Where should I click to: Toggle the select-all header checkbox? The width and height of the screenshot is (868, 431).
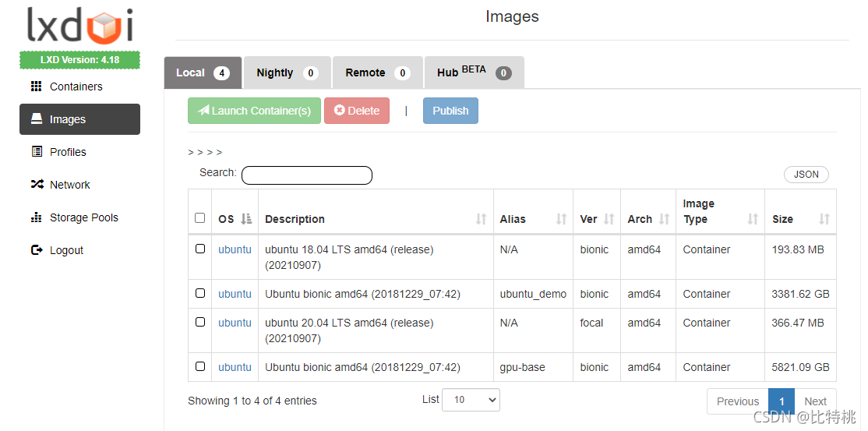pyautogui.click(x=199, y=217)
